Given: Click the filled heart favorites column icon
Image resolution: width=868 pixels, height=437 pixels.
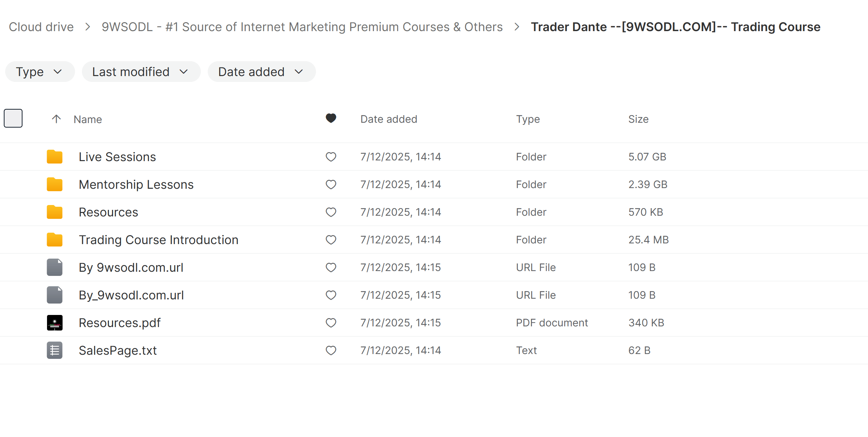Looking at the screenshot, I should click(x=331, y=118).
